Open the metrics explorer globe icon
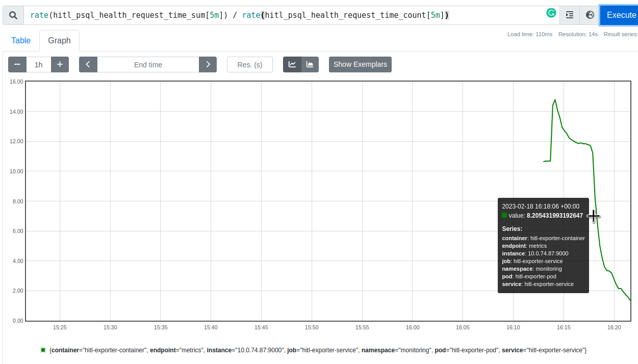 point(590,15)
